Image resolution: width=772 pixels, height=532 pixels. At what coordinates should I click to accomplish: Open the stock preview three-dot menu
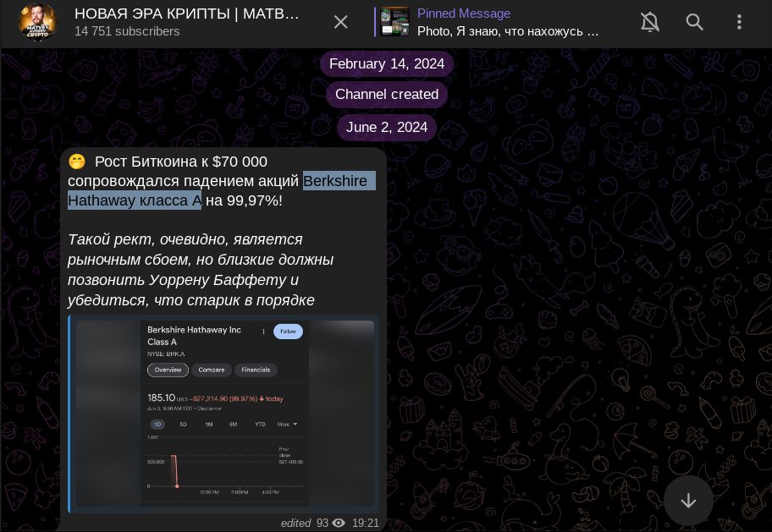(x=264, y=332)
